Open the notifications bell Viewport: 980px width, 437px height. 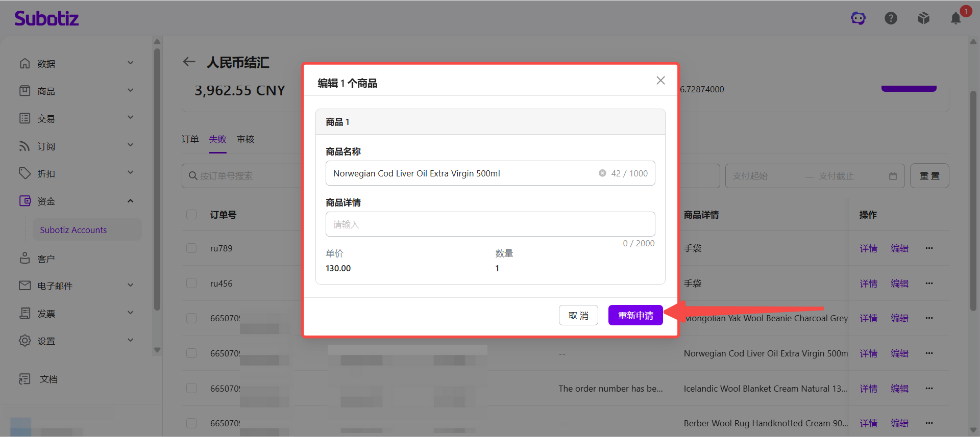pos(956,18)
